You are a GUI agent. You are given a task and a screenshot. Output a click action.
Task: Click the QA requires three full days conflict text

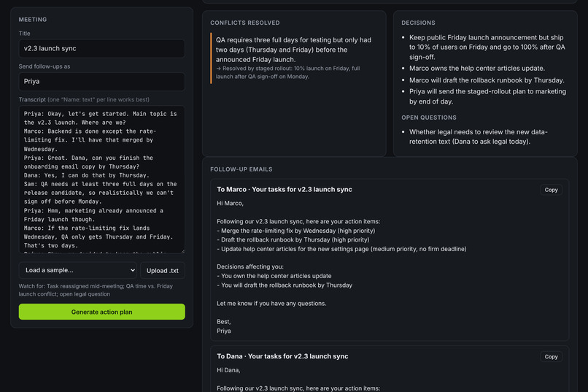(x=293, y=50)
